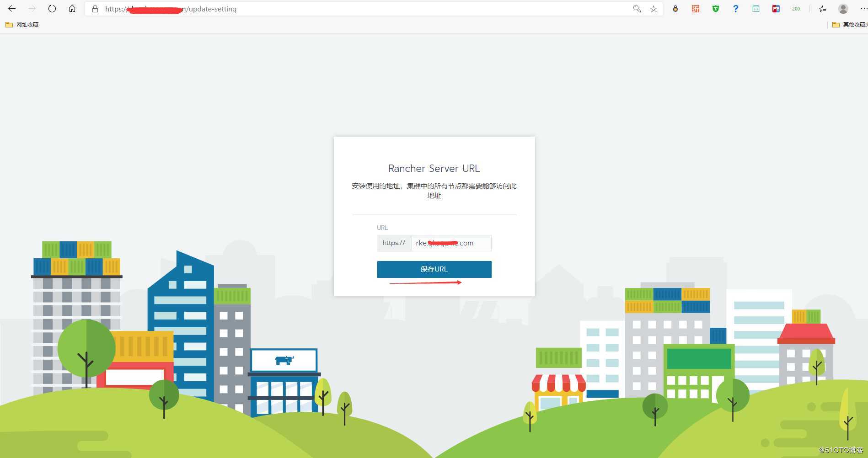Click the 保存URL button
Screen dimensions: 868x458
pyautogui.click(x=434, y=269)
